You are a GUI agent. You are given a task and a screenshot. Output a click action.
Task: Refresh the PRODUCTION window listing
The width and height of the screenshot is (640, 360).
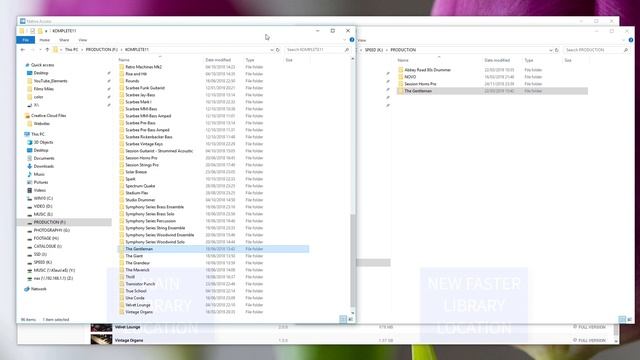click(x=557, y=50)
